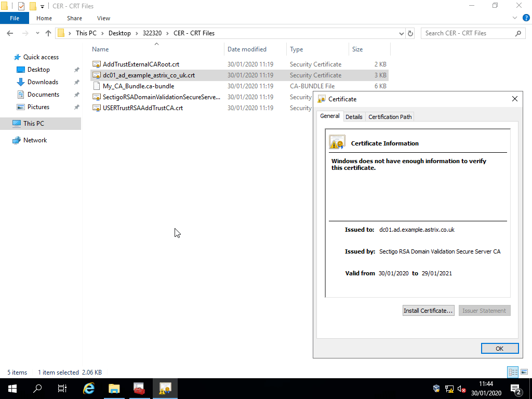This screenshot has width=532, height=399.
Task: Click the back navigation arrow
Action: point(9,33)
